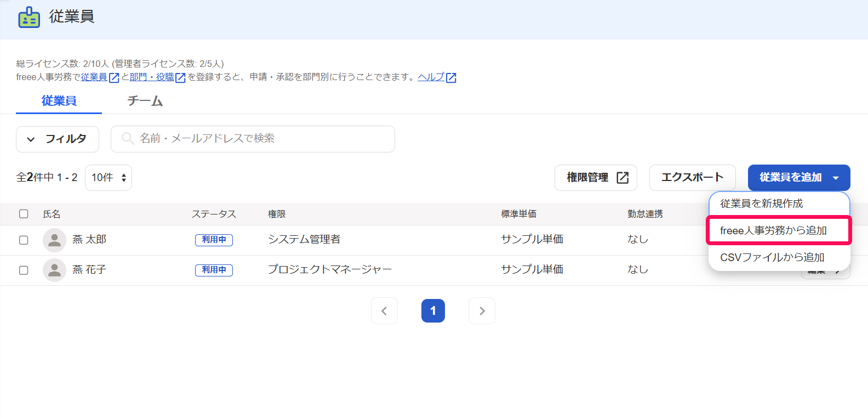Select 従業員を新規作成 from the menu
The height and width of the screenshot is (418, 868).
[779, 204]
